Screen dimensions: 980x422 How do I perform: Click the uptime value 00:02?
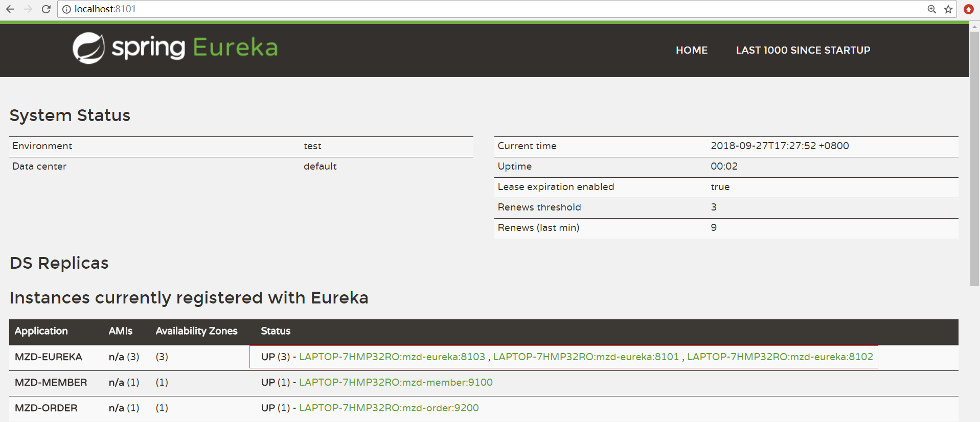tap(724, 166)
